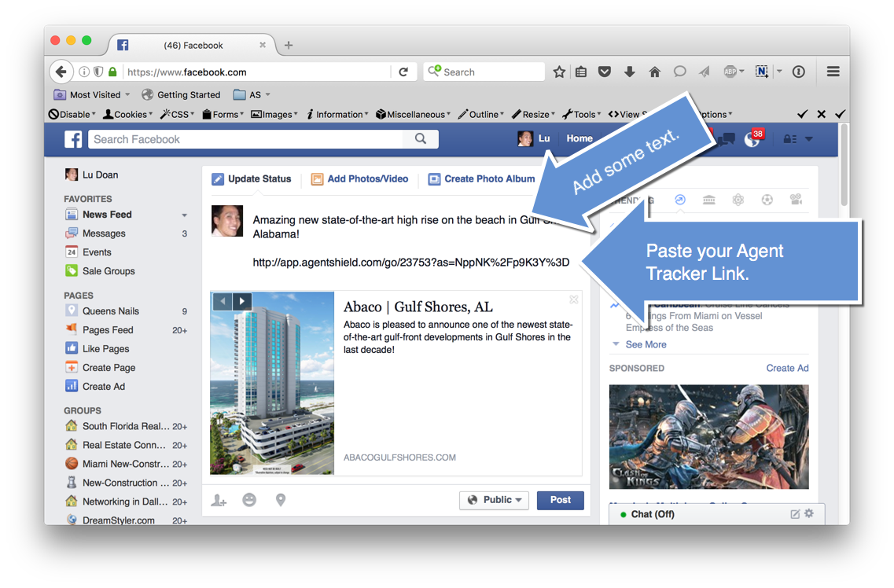Go to Home in Facebook bar
This screenshot has width=894, height=588.
click(x=579, y=138)
